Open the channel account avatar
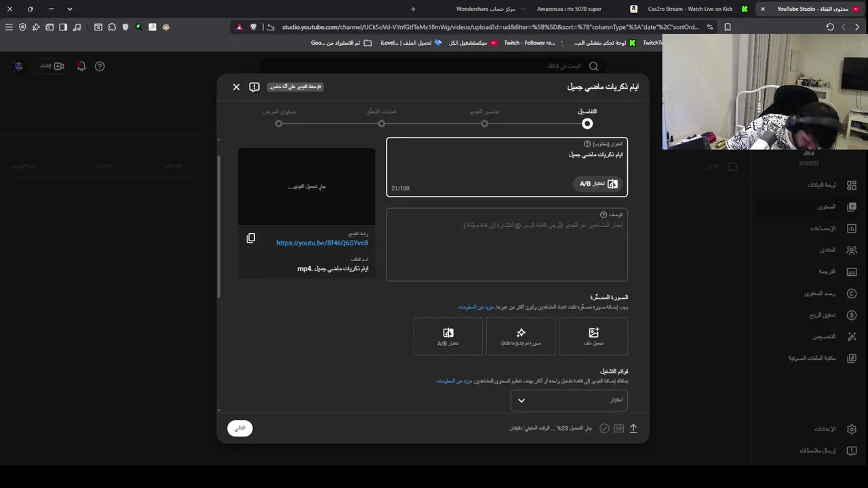 18,66
